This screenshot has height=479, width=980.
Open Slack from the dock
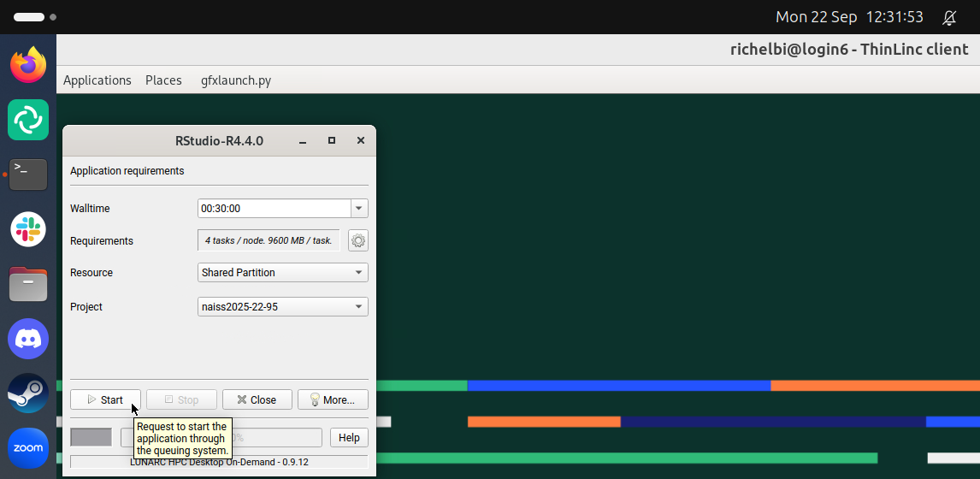point(28,229)
